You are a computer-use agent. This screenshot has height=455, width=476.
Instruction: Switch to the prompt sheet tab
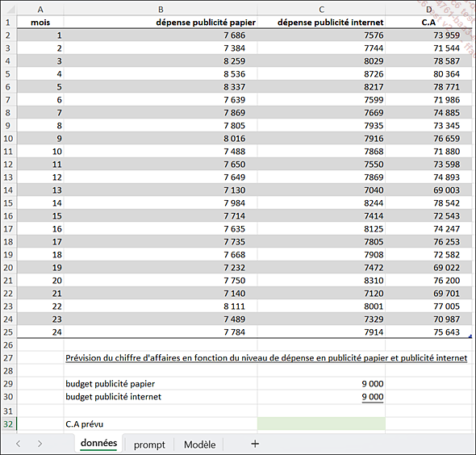pyautogui.click(x=149, y=445)
